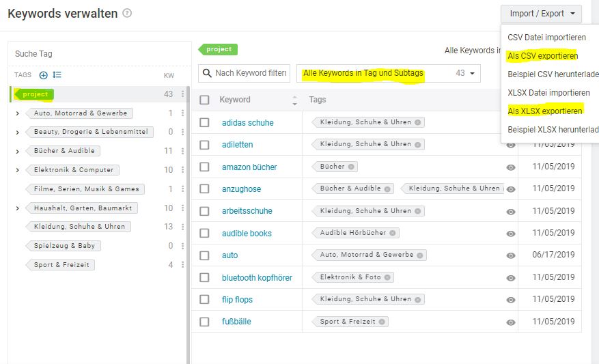Open the adidas schuhe keyword link
The width and height of the screenshot is (599, 364).
click(247, 123)
